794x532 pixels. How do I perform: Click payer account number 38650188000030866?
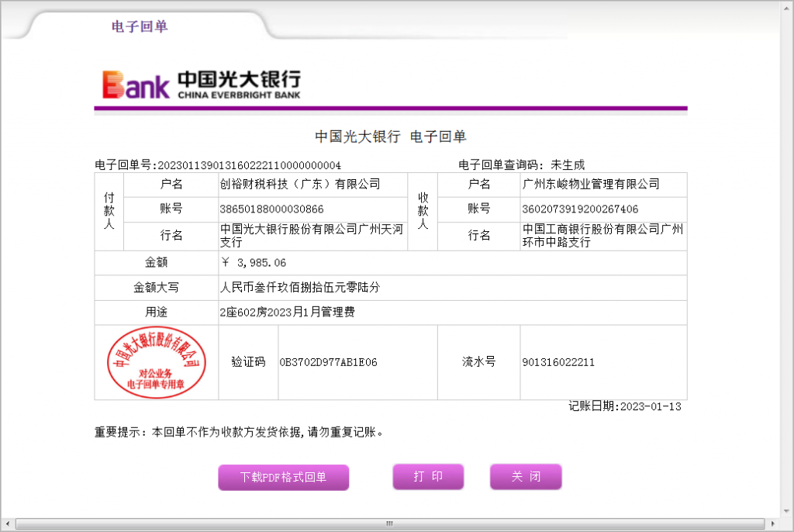(272, 209)
